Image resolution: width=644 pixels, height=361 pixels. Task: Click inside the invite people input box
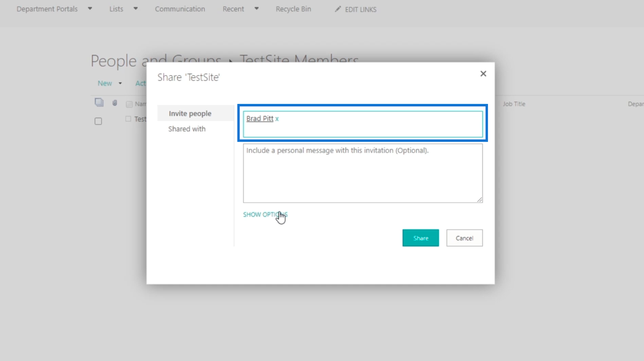tap(363, 124)
